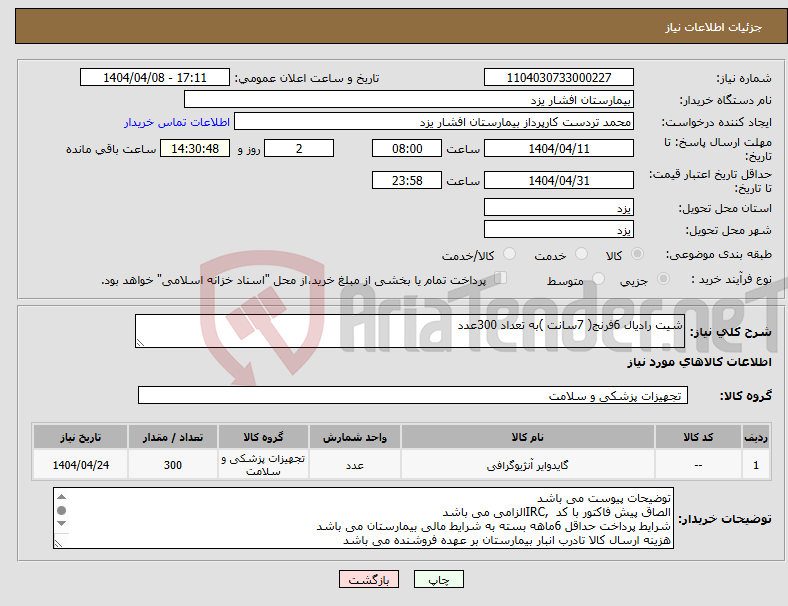Click the delivery province field استان محل تحویل

click(558, 207)
